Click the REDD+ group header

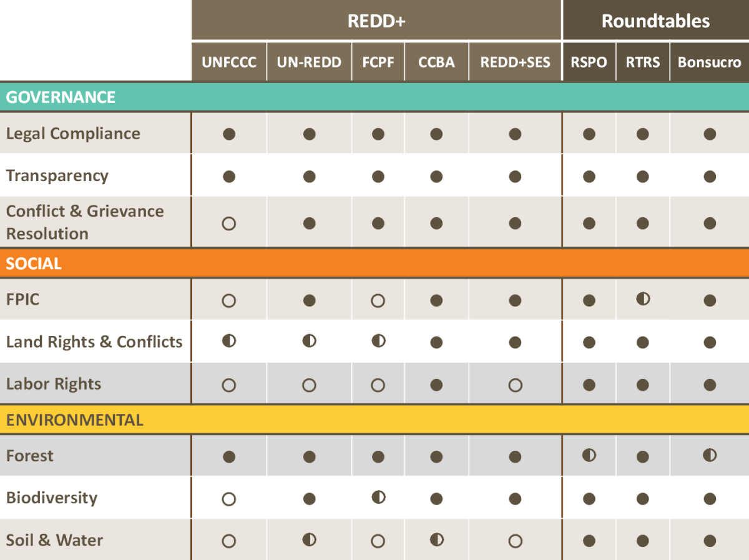point(376,21)
